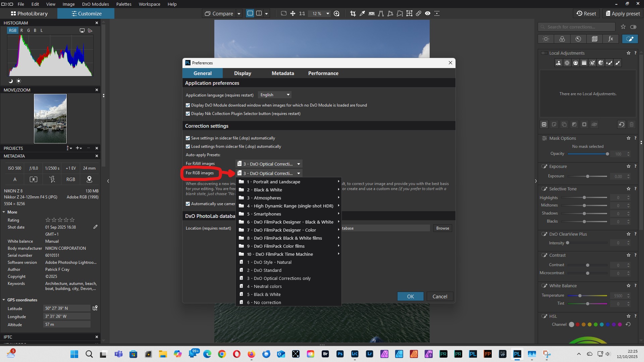
Task: Click the Browse button for database location
Action: click(442, 228)
